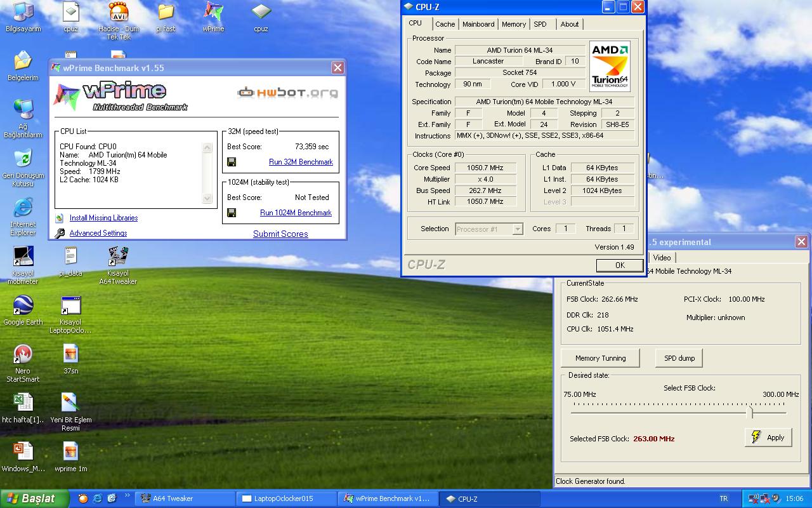Open the Video tab in clock tool
Image resolution: width=812 pixels, height=508 pixels.
tap(662, 257)
